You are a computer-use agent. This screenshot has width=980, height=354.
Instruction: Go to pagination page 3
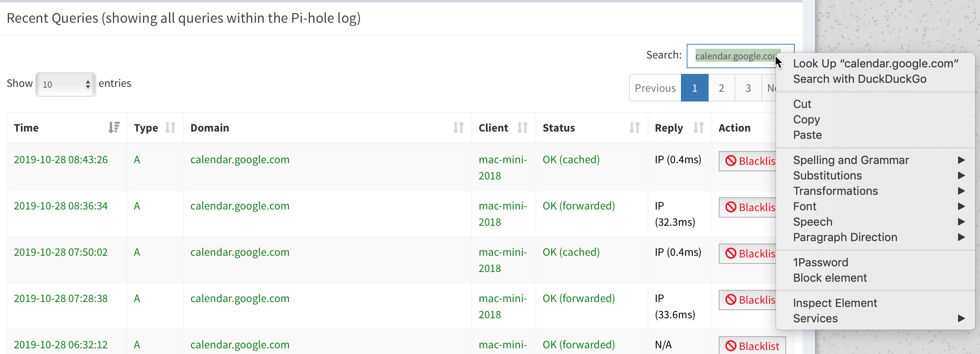[748, 88]
